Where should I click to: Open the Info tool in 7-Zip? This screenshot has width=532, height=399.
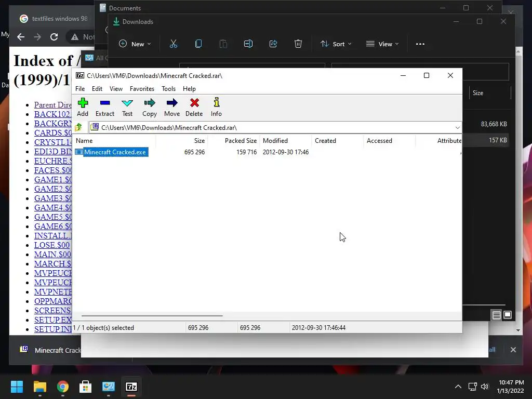pos(216,107)
